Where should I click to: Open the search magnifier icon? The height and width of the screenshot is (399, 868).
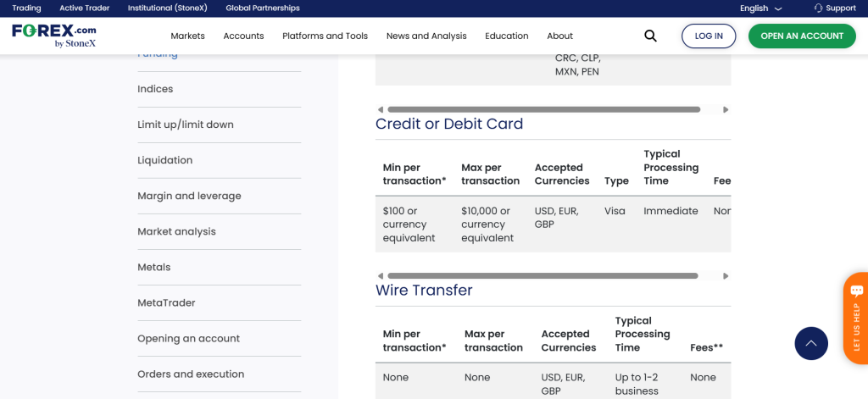click(650, 36)
